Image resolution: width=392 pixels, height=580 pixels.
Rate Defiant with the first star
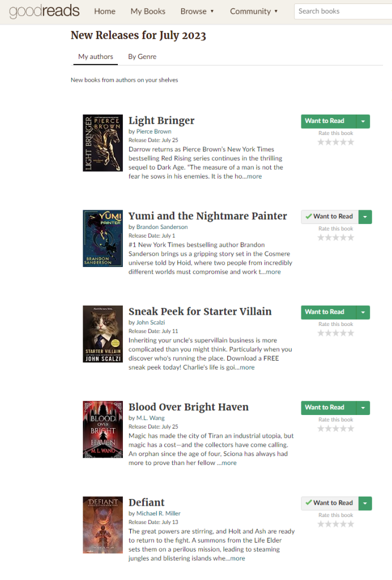pyautogui.click(x=321, y=524)
